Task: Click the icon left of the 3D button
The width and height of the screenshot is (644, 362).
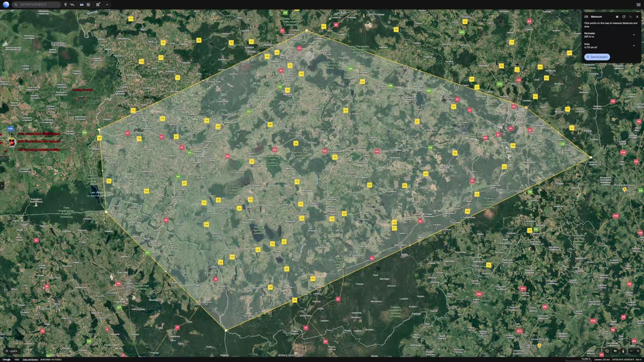Action: [607, 351]
